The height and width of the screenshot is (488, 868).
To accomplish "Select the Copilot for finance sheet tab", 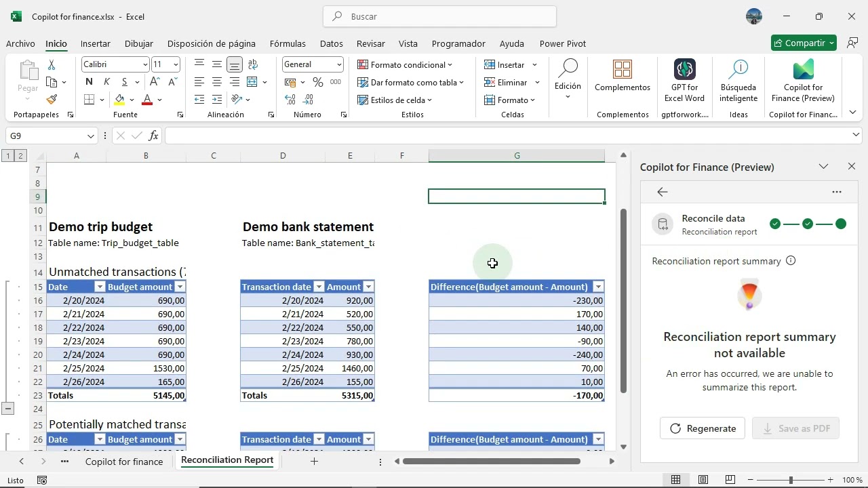I will (124, 462).
